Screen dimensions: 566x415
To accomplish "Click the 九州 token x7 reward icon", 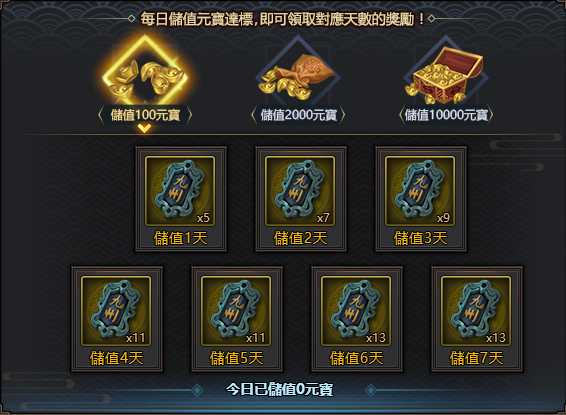I will [300, 191].
